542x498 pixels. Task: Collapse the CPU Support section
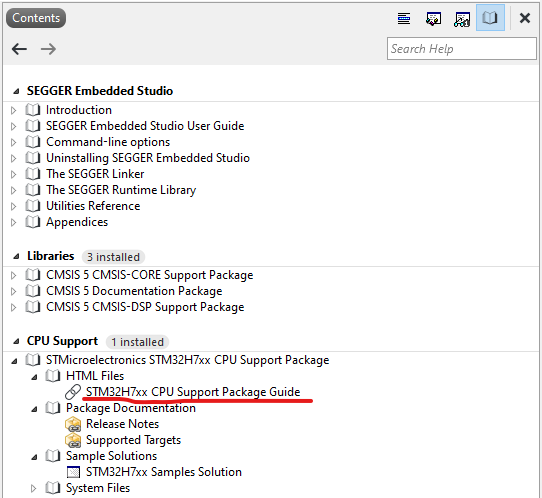[x=16, y=341]
